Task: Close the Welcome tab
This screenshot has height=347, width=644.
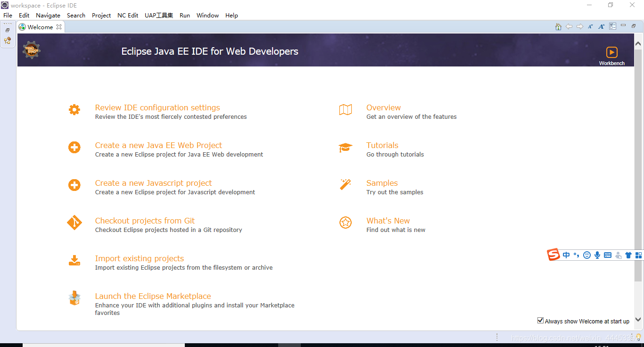Action: tap(59, 27)
